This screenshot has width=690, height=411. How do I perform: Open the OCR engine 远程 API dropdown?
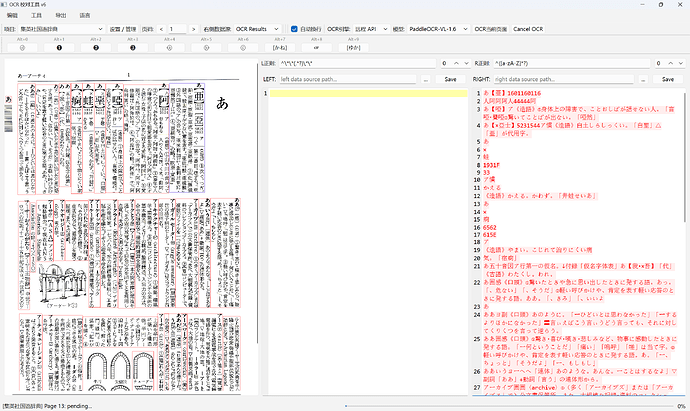[x=371, y=29]
